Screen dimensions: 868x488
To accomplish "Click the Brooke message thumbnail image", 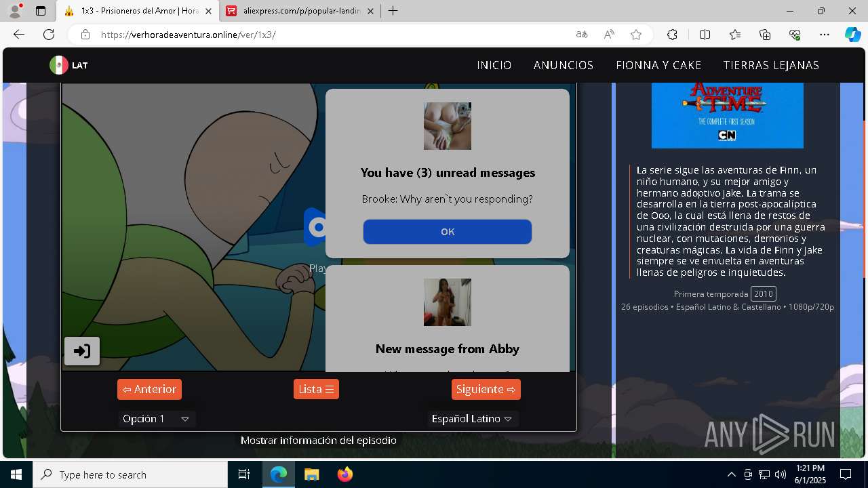I will pyautogui.click(x=448, y=126).
